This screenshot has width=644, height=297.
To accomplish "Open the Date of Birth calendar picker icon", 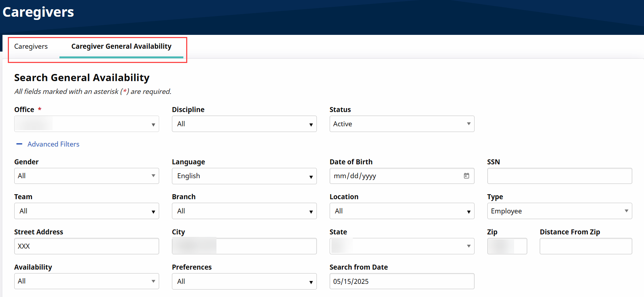I will pos(466,176).
